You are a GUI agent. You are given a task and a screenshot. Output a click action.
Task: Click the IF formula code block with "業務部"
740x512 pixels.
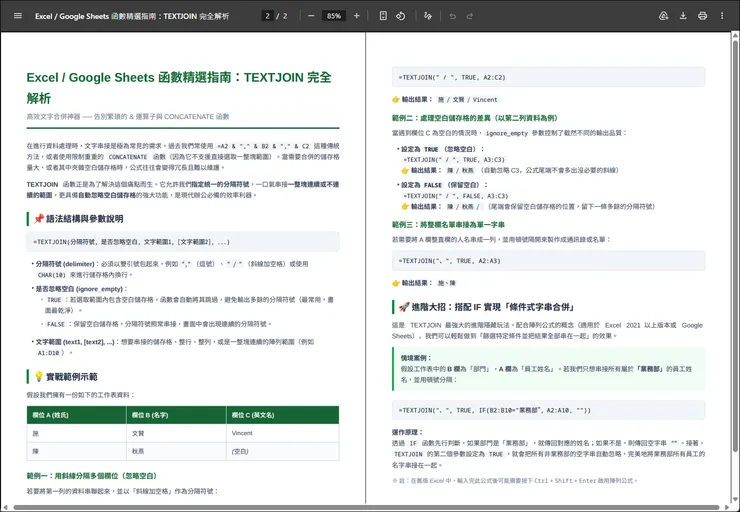click(548, 410)
